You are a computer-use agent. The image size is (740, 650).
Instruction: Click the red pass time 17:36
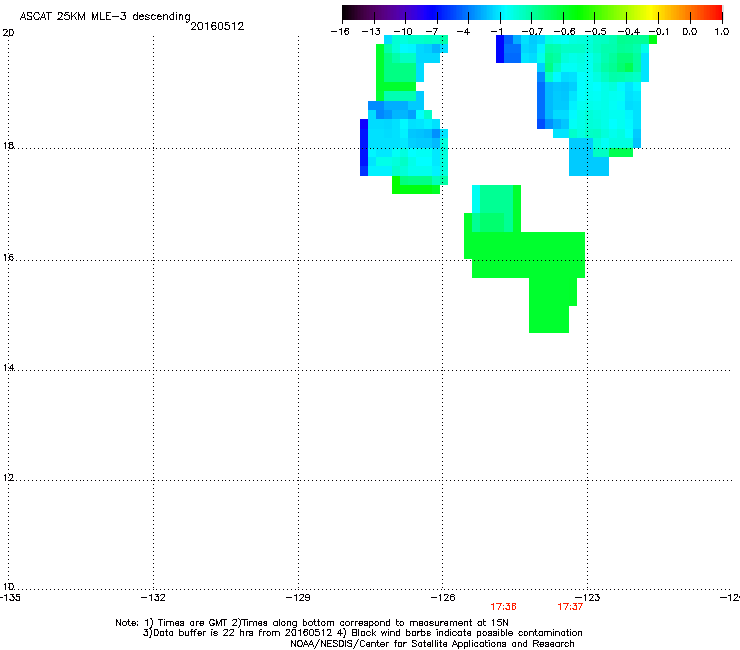pos(503,607)
